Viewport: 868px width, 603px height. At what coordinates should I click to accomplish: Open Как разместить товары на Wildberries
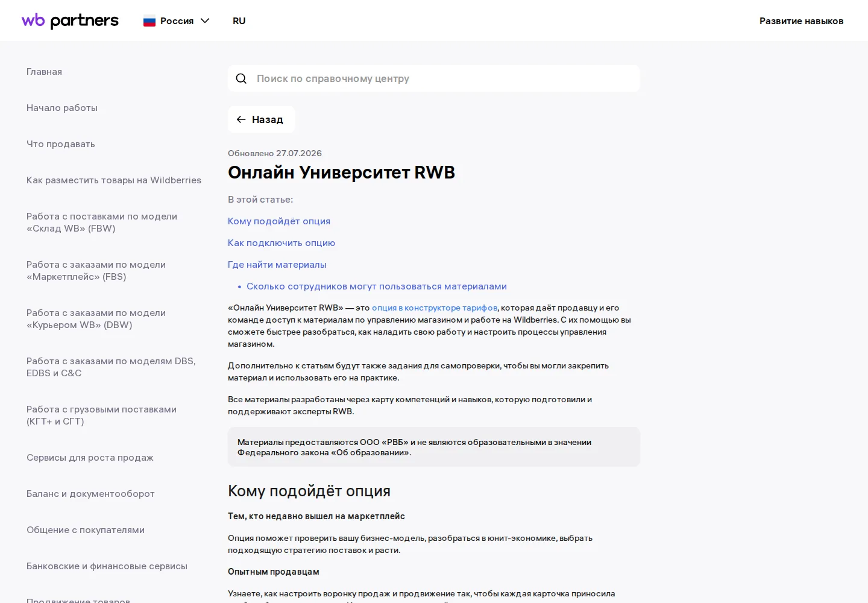pos(114,180)
